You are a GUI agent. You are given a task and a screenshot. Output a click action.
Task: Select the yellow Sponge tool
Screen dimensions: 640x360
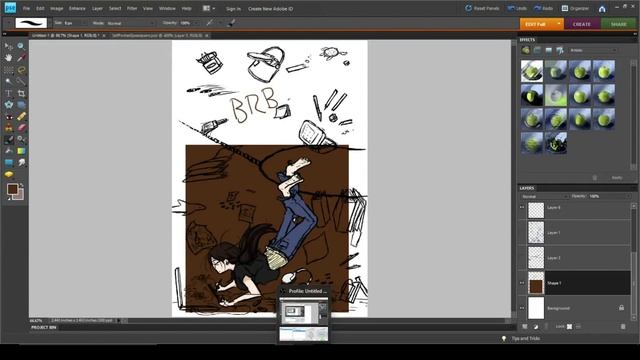coord(8,175)
